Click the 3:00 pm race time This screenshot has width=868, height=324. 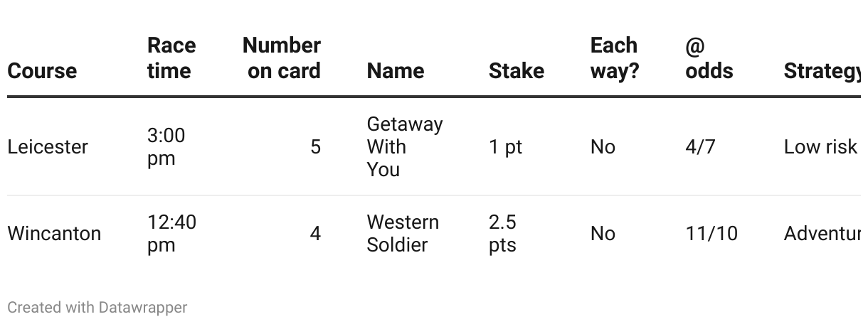pos(166,147)
